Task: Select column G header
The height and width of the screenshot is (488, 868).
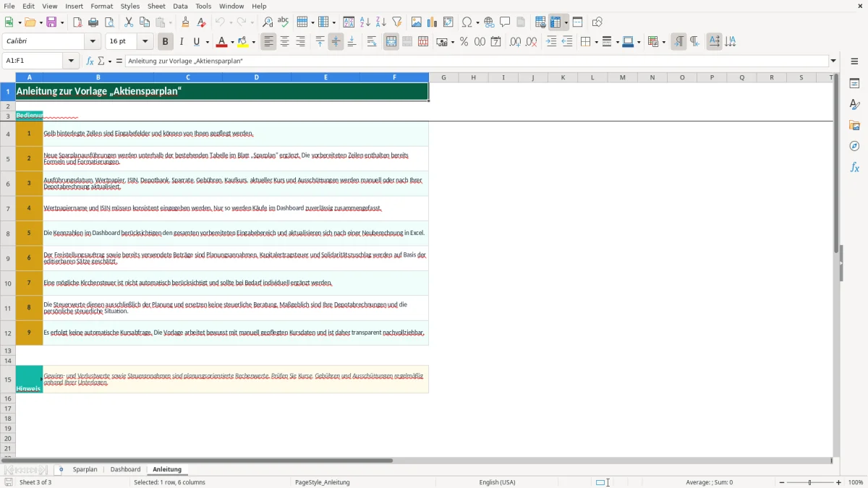Action: coord(443,77)
